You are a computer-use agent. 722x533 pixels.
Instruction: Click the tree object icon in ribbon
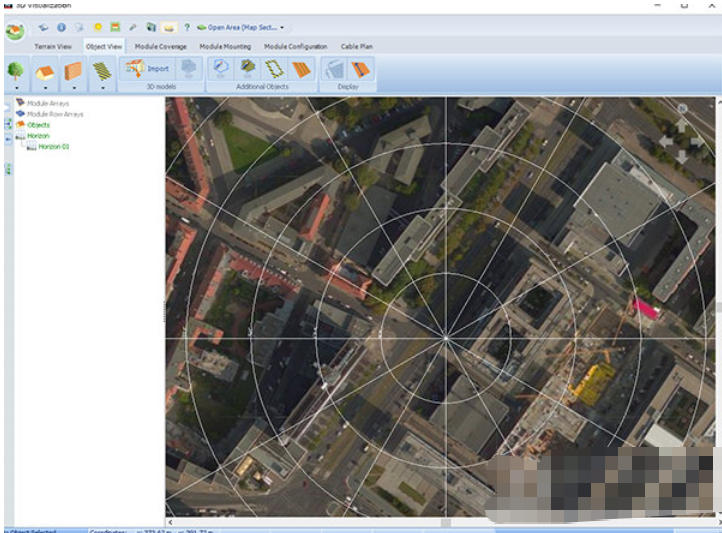[17, 70]
